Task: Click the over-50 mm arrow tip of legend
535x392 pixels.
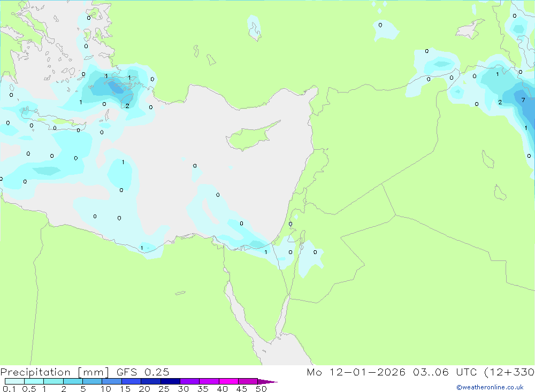Action: click(x=267, y=381)
